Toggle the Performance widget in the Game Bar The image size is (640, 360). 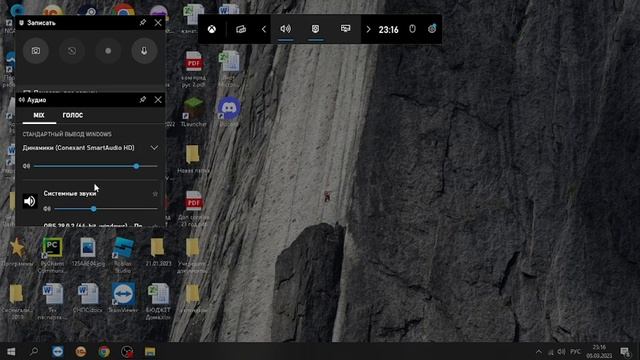(x=346, y=29)
